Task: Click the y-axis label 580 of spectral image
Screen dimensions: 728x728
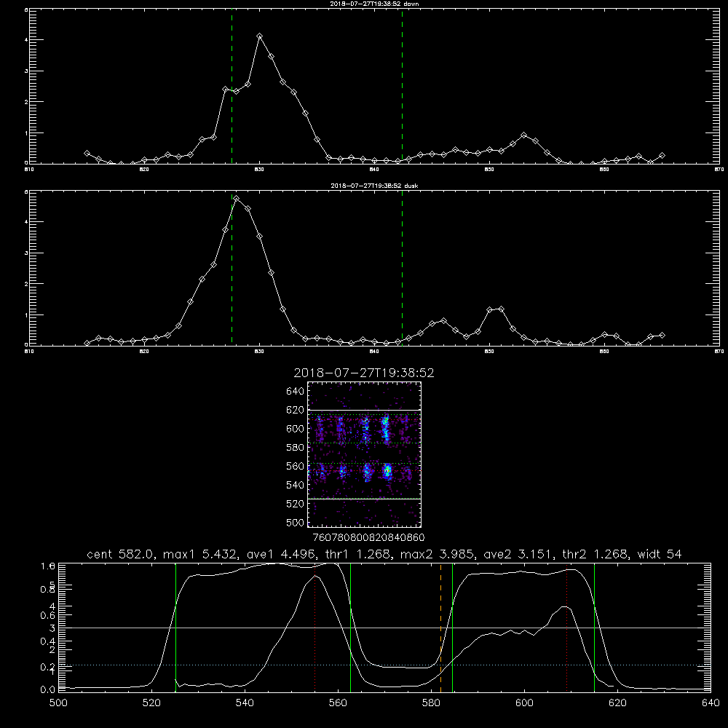Action: pos(296,448)
